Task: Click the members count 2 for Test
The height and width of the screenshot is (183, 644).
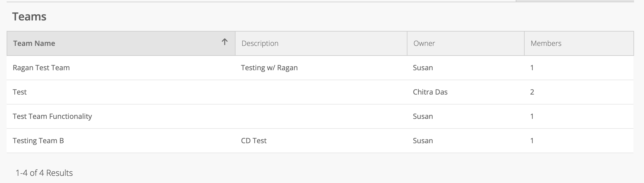Action: click(532, 92)
